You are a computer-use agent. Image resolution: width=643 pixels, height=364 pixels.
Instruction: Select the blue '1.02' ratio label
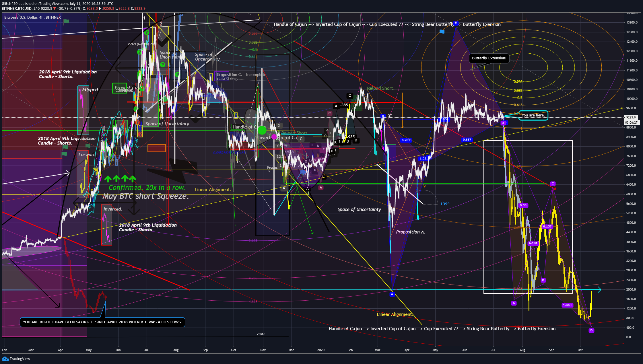(423, 158)
